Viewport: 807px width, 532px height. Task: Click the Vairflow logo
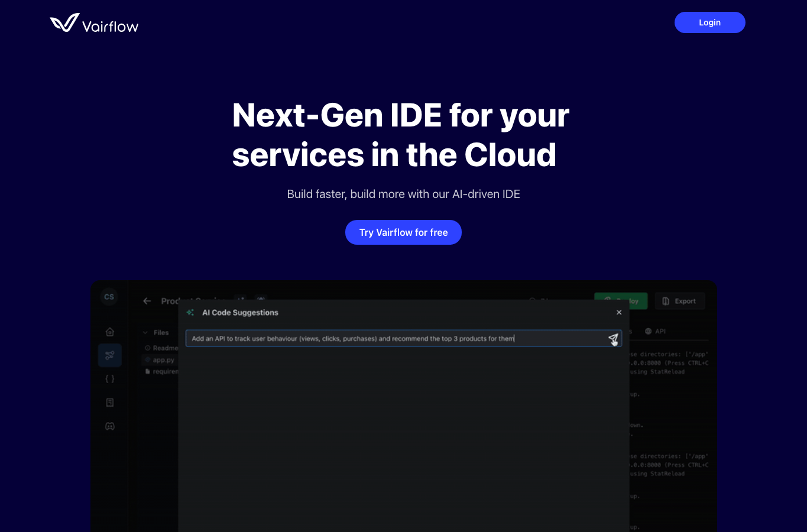click(x=94, y=23)
